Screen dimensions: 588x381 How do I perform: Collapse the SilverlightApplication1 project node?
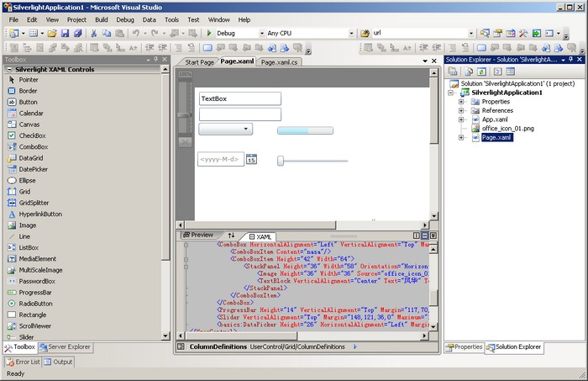click(450, 93)
